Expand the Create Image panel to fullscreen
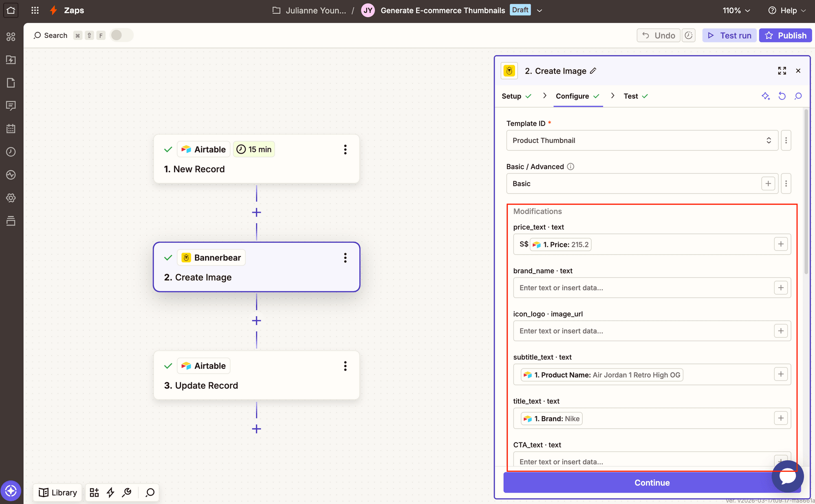Viewport: 815px width, 504px height. tap(782, 70)
